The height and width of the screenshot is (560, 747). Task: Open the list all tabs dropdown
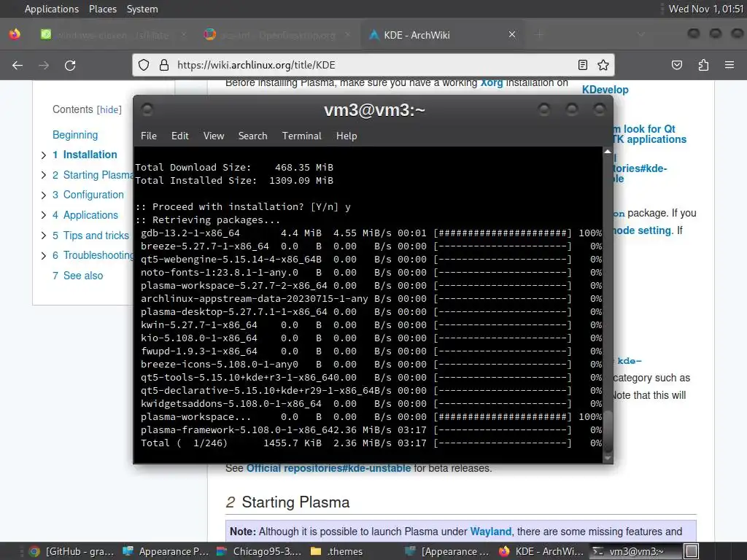tap(640, 34)
